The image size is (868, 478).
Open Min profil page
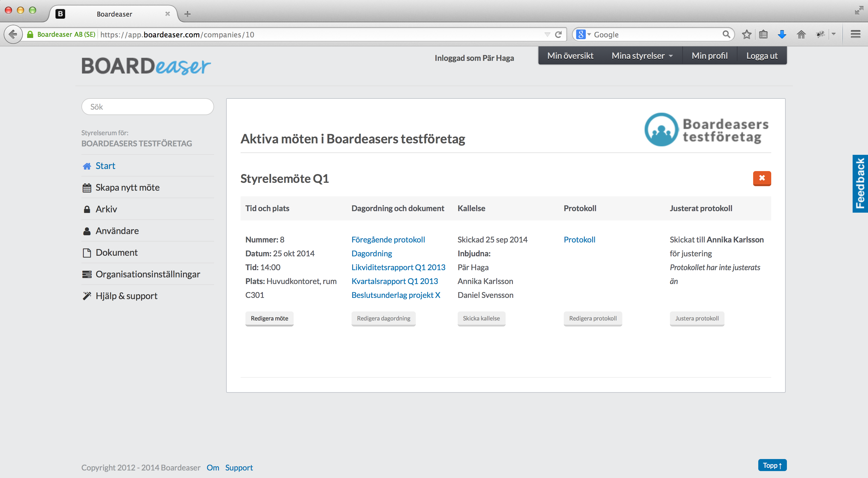coord(710,56)
